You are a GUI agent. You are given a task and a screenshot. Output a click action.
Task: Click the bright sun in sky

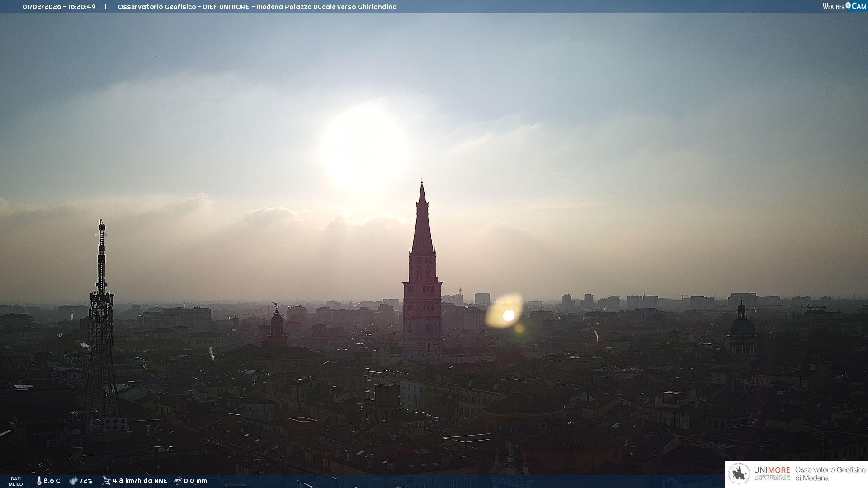pos(364,149)
